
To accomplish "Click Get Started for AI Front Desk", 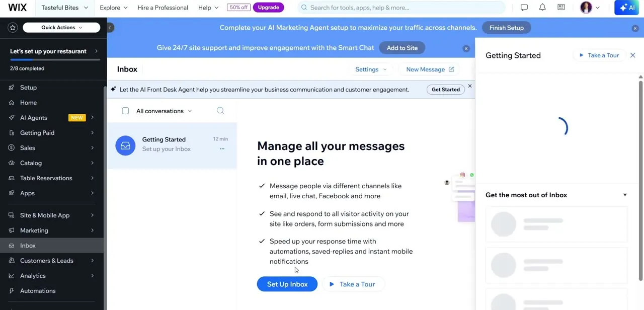I will pos(446,90).
